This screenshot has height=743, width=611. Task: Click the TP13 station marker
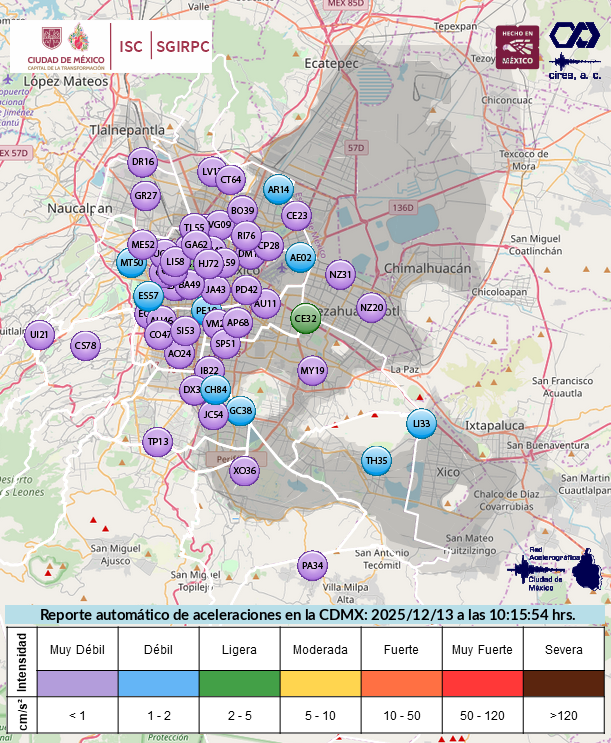[159, 442]
